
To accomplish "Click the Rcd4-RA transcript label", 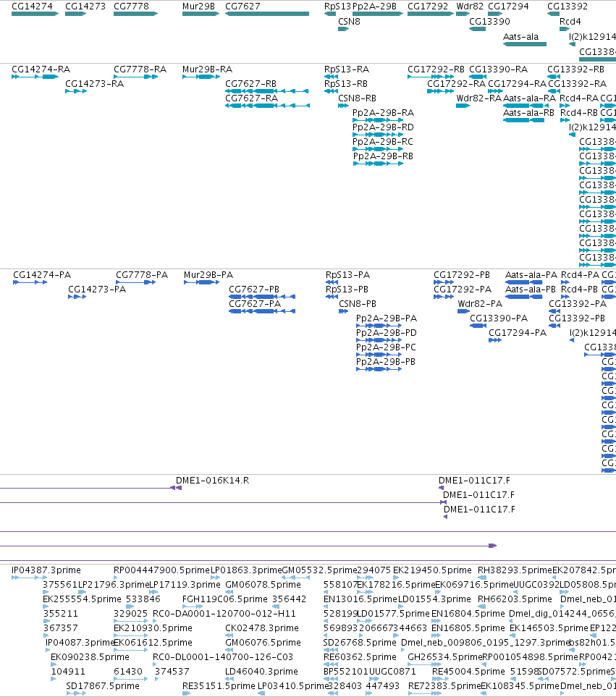I will pos(579,98).
